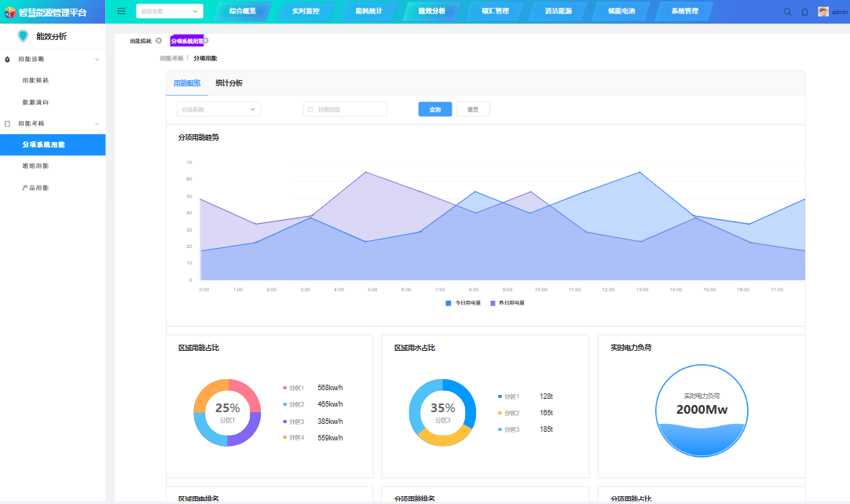Click the 日期范围 date input field
Image resolution: width=850 pixels, height=504 pixels.
click(x=345, y=109)
